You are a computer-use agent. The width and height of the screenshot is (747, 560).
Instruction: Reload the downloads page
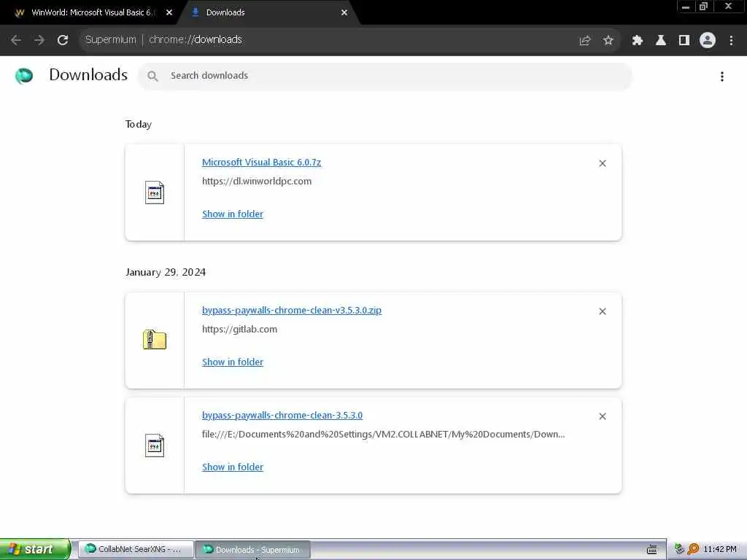pyautogui.click(x=63, y=40)
